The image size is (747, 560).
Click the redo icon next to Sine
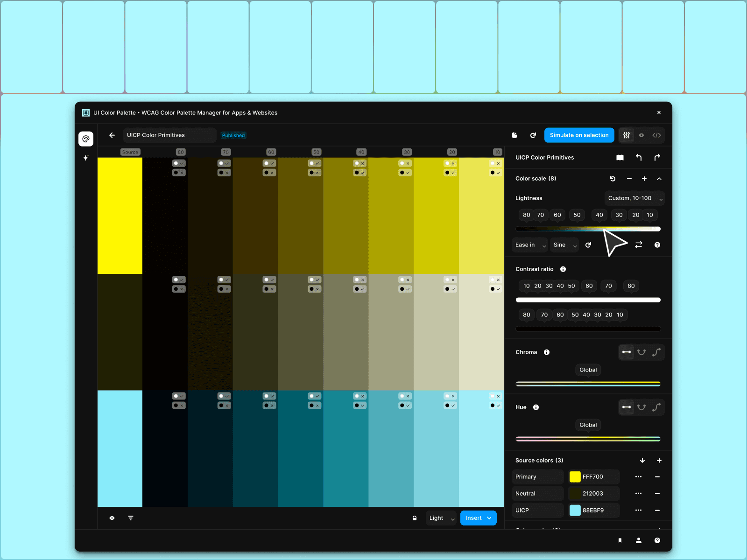click(588, 245)
